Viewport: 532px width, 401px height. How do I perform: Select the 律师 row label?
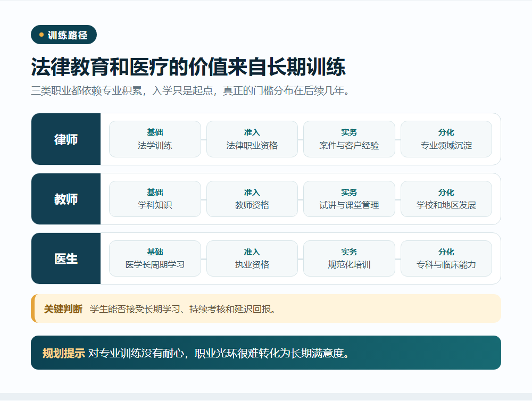pyautogui.click(x=66, y=139)
